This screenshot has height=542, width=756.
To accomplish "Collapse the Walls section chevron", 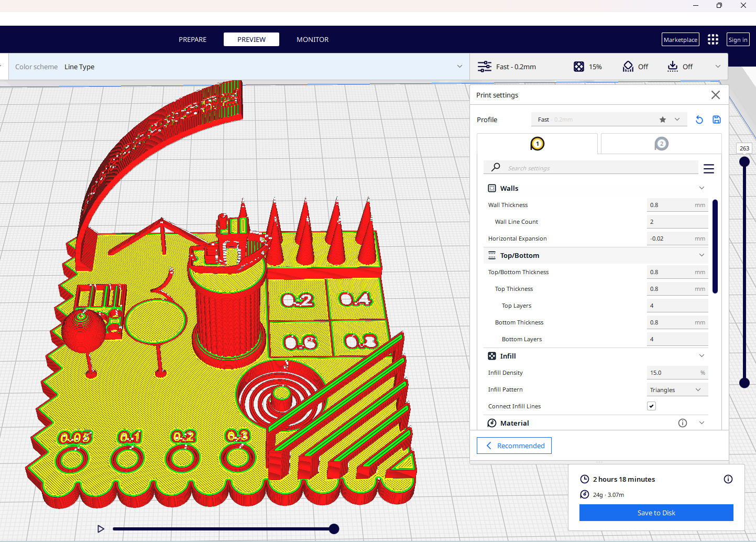I will (702, 188).
